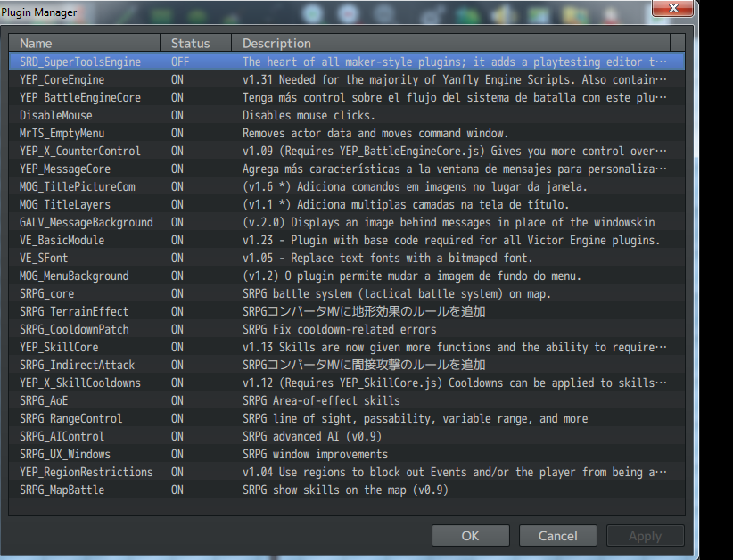The image size is (733, 560).
Task: Click the ON status of DisableMouse
Action: pos(177,115)
